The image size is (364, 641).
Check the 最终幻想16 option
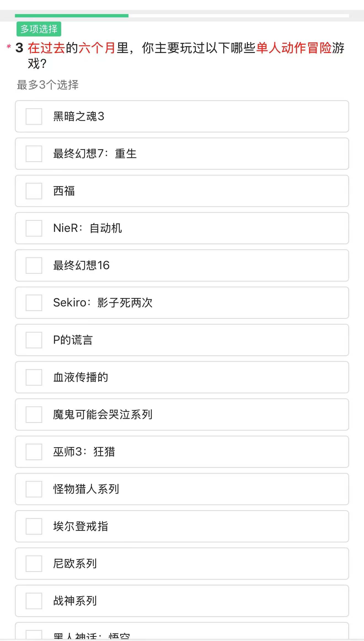(x=34, y=266)
